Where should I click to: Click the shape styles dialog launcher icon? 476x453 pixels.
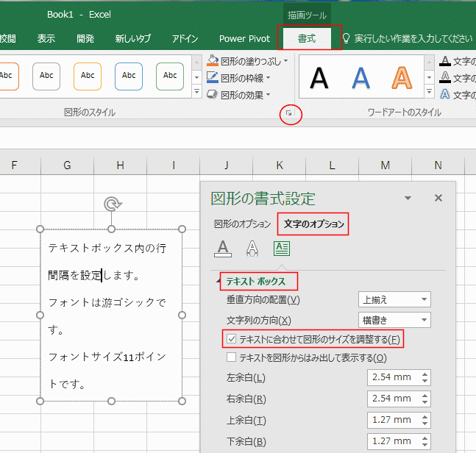290,114
